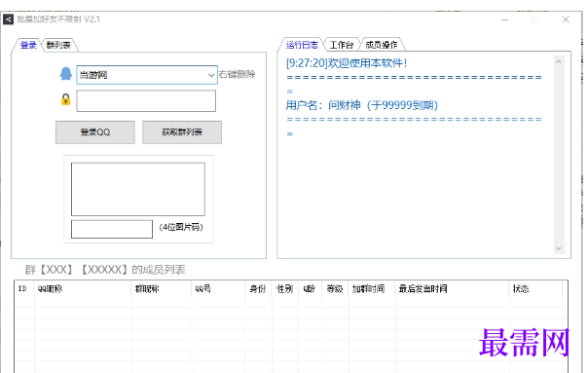Screen dimensions: 588x373
Task: Click the captcha image area
Action: click(138, 189)
